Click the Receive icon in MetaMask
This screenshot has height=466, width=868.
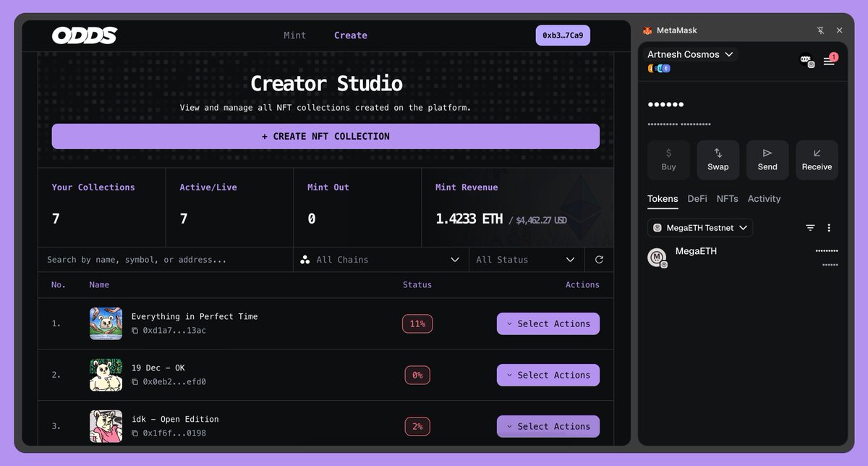(x=816, y=159)
